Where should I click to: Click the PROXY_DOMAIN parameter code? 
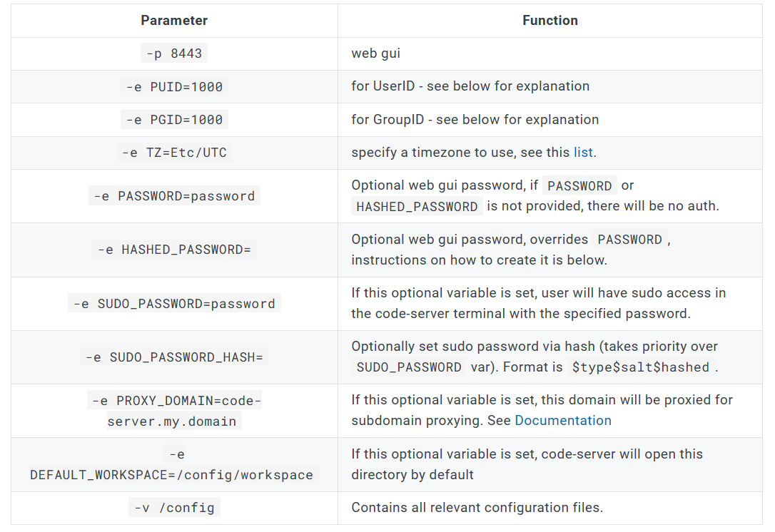tap(174, 411)
